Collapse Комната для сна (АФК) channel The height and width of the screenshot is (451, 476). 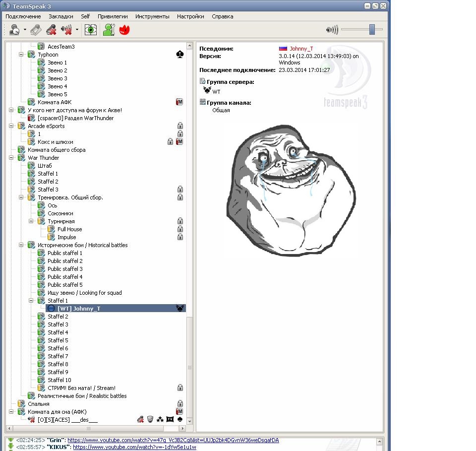click(11, 412)
